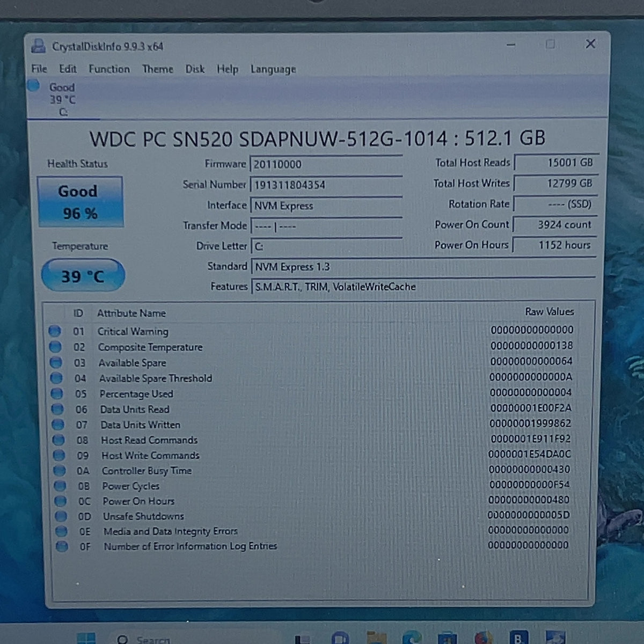Click the Unsafe Shutdowns status icon
This screenshot has width=644, height=644.
pos(61,516)
